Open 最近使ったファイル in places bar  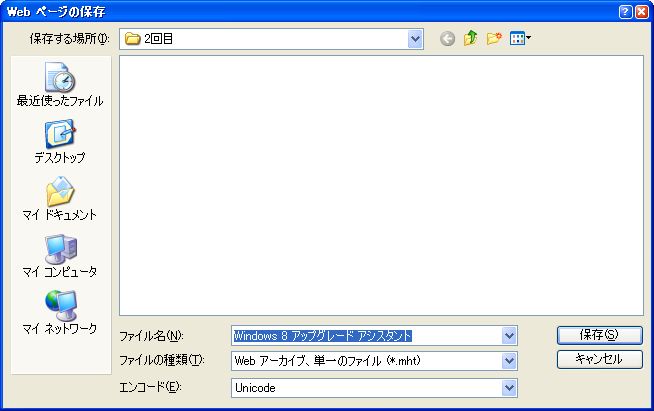[60, 85]
